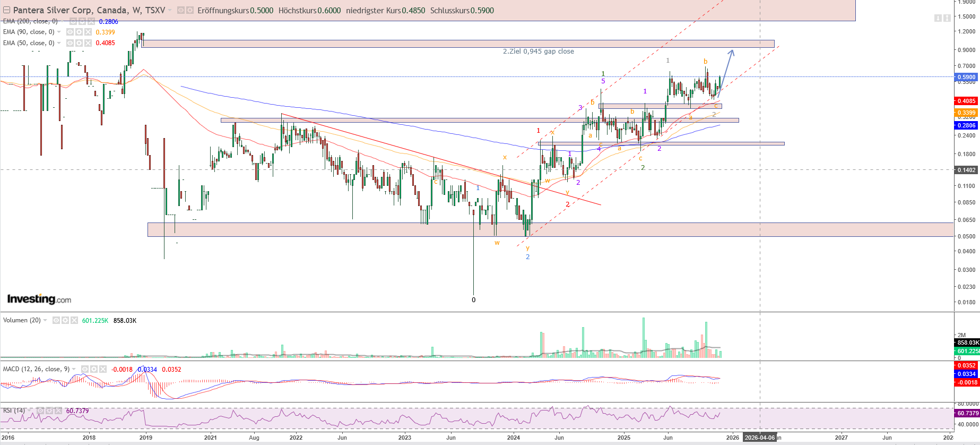Click the 0.5900 current price label on axis

[x=966, y=77]
